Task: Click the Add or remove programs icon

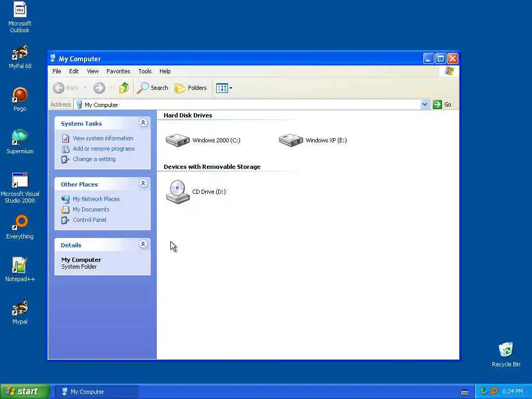Action: coord(65,149)
